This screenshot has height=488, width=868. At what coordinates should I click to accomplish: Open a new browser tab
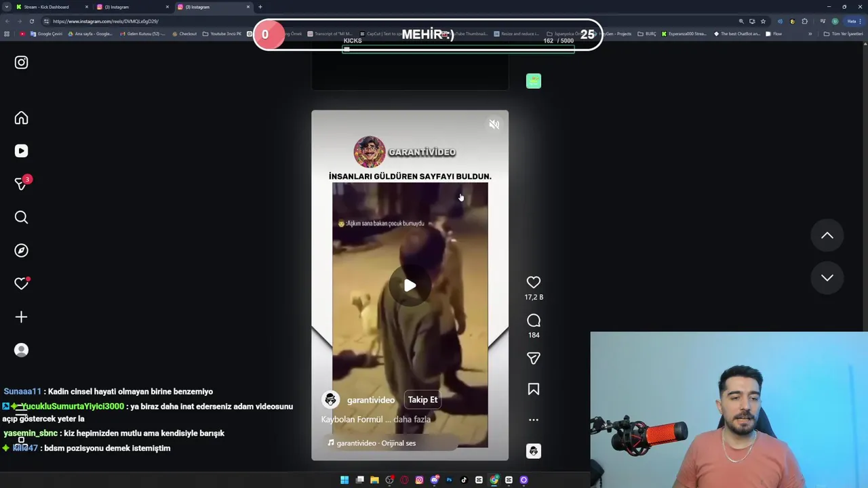click(260, 7)
